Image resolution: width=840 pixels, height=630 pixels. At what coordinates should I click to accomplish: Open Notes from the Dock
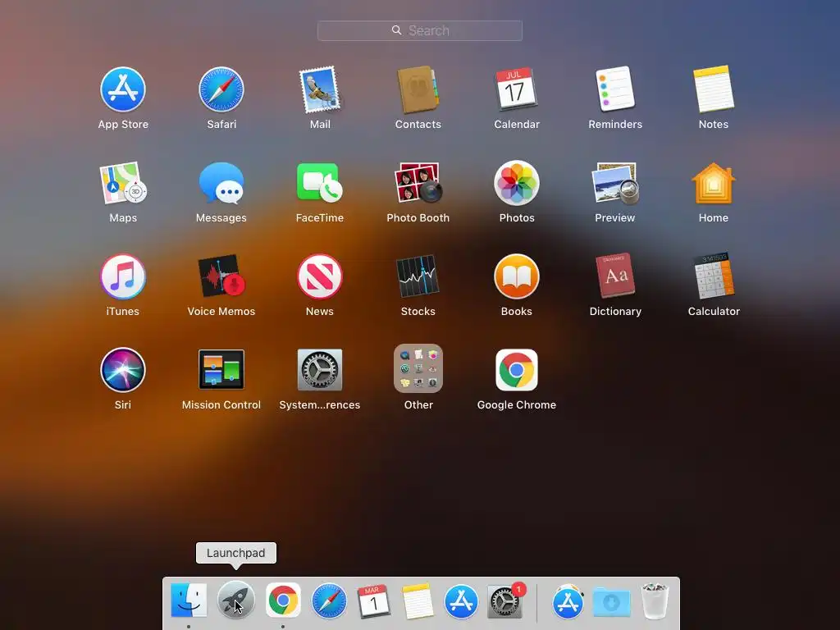[418, 601]
